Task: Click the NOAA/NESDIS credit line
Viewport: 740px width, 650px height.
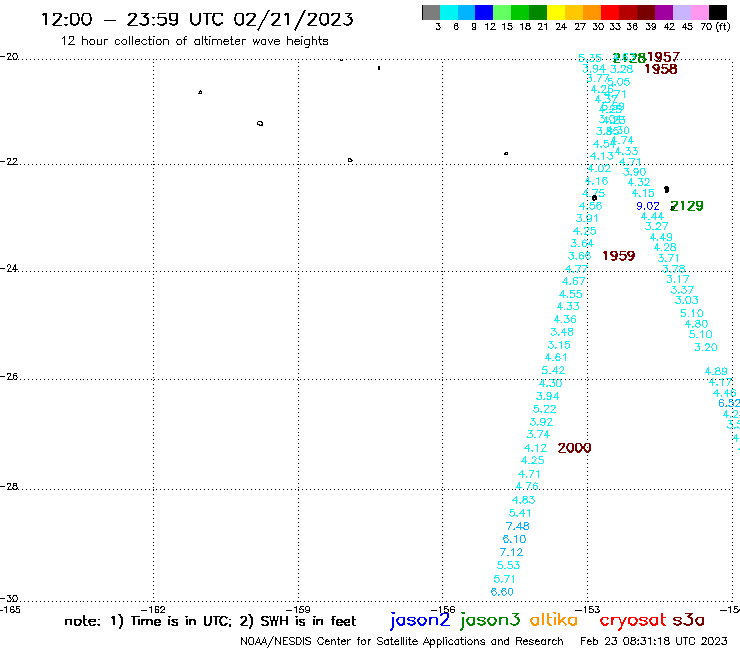Action: (x=402, y=641)
